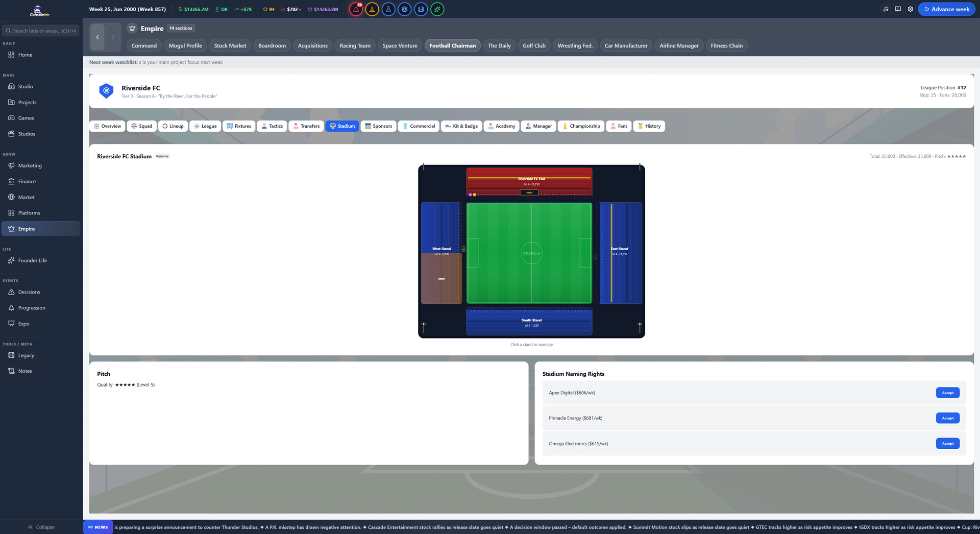This screenshot has width=980, height=534.
Task: Select the South Stand on the stadium map
Action: pos(529,322)
